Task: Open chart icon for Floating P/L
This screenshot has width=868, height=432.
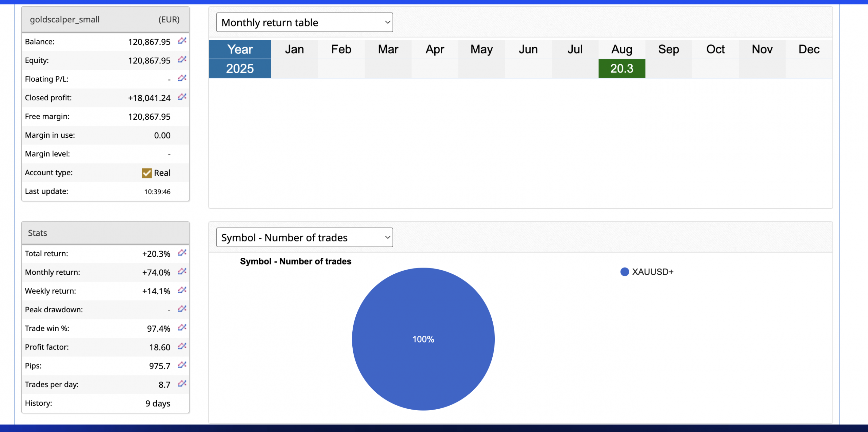Action: 182,78
